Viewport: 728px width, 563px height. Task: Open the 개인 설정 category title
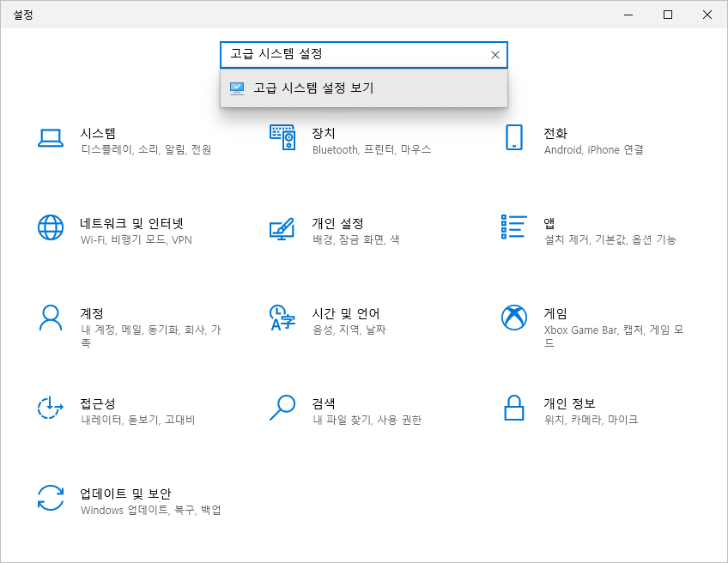coord(337,224)
